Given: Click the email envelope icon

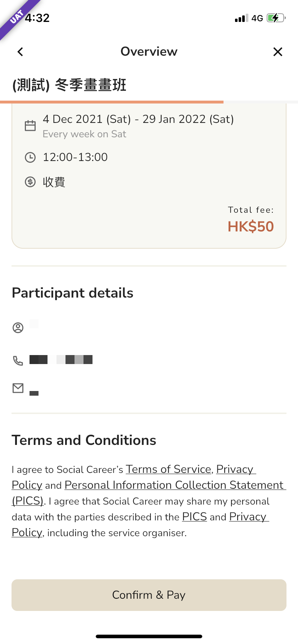Looking at the screenshot, I should coord(18,388).
